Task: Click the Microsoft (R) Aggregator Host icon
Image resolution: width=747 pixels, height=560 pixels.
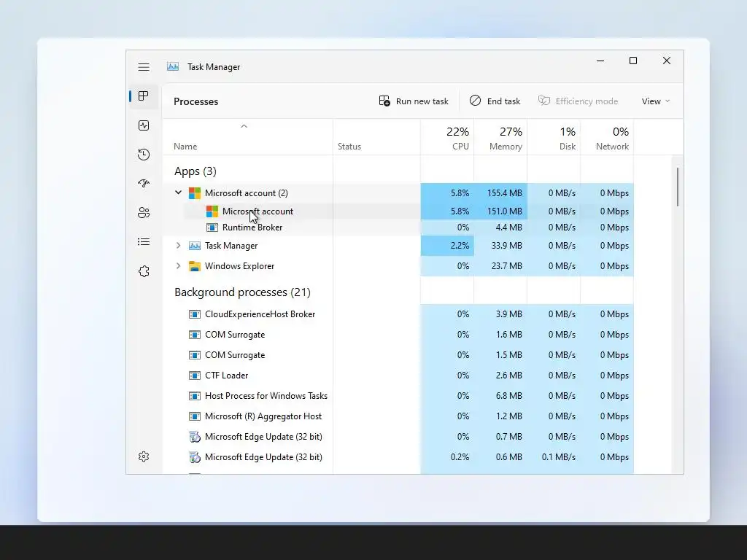Action: 194,416
